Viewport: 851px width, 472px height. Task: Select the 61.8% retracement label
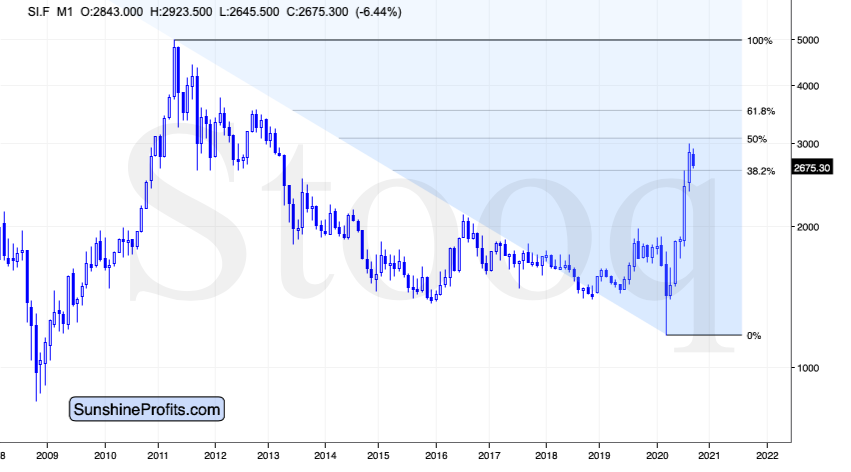pyautogui.click(x=761, y=111)
